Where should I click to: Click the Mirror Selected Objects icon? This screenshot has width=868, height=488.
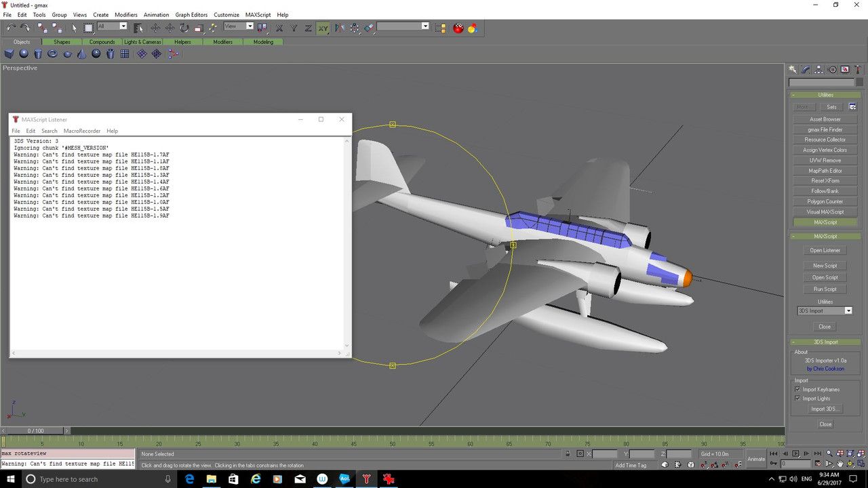point(340,28)
